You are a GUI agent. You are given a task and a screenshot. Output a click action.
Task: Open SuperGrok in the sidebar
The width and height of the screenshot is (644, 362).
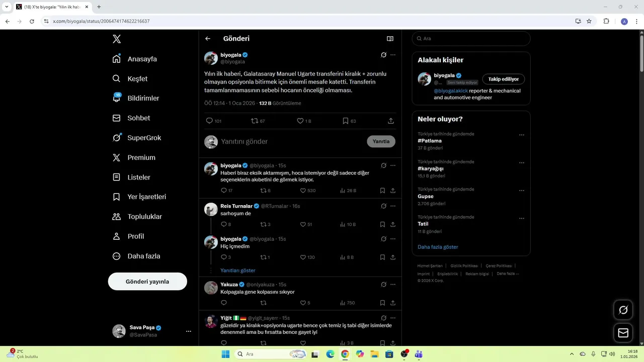click(x=137, y=138)
